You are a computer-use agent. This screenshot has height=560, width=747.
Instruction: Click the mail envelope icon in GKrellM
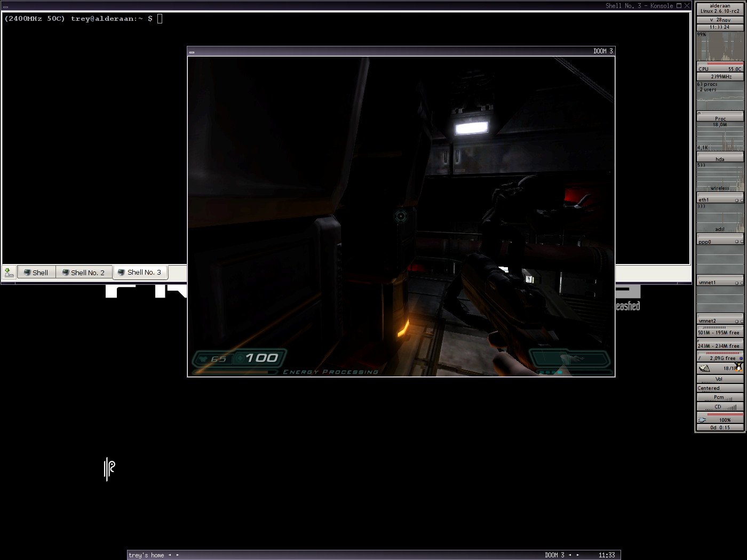[704, 368]
